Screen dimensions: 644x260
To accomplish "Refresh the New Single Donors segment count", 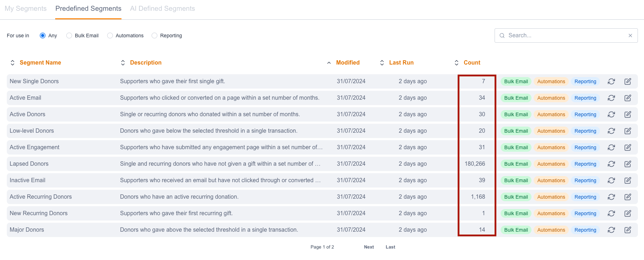I will (x=611, y=81).
